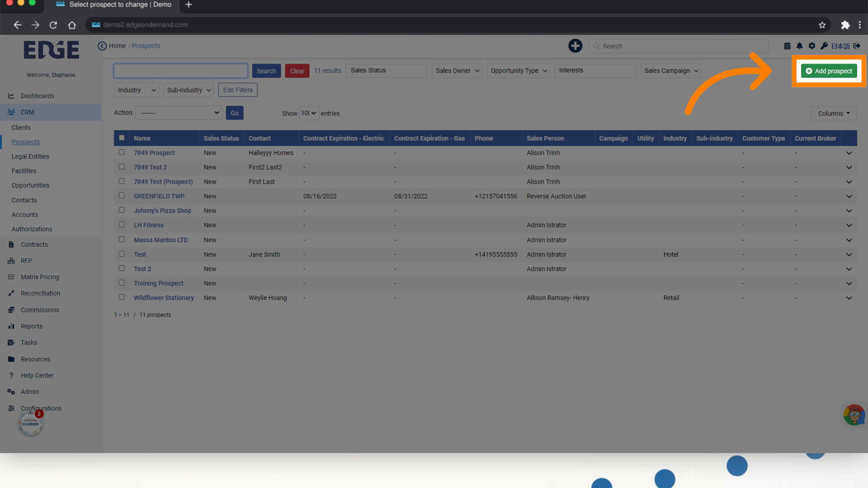Open Reconciliation in sidebar
This screenshot has width=868, height=488.
(x=40, y=293)
